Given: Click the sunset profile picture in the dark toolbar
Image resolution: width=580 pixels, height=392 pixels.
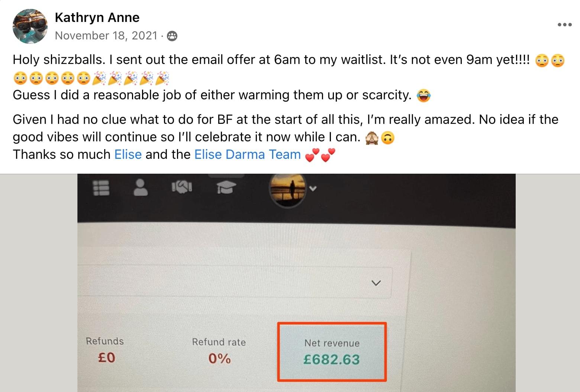Looking at the screenshot, I should click(x=287, y=189).
